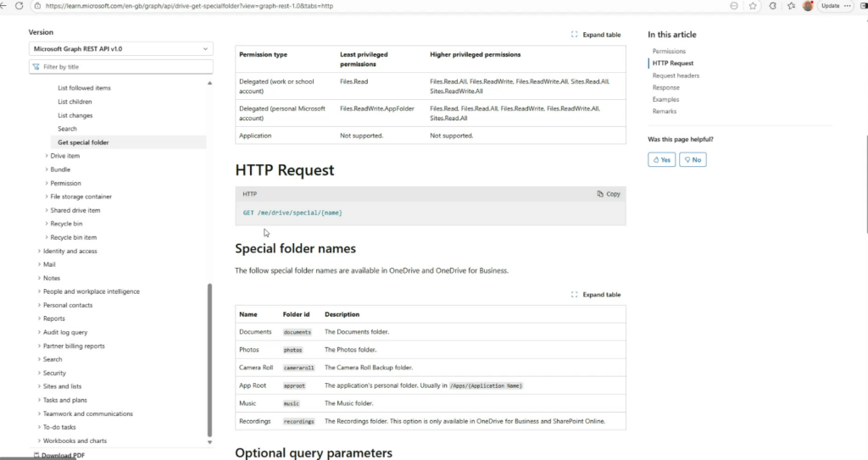Expand the top-level Search section
Viewport: 868px width, 460px height.
(x=52, y=359)
